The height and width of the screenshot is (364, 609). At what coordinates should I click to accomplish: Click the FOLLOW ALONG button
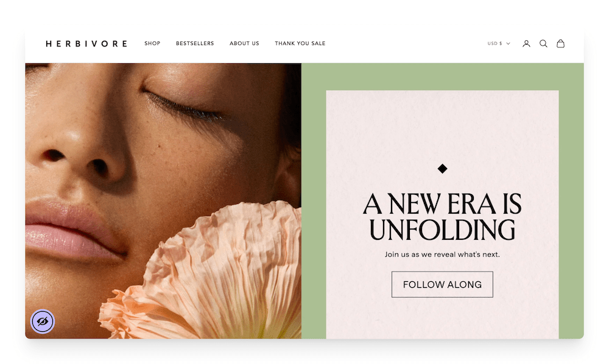(442, 284)
